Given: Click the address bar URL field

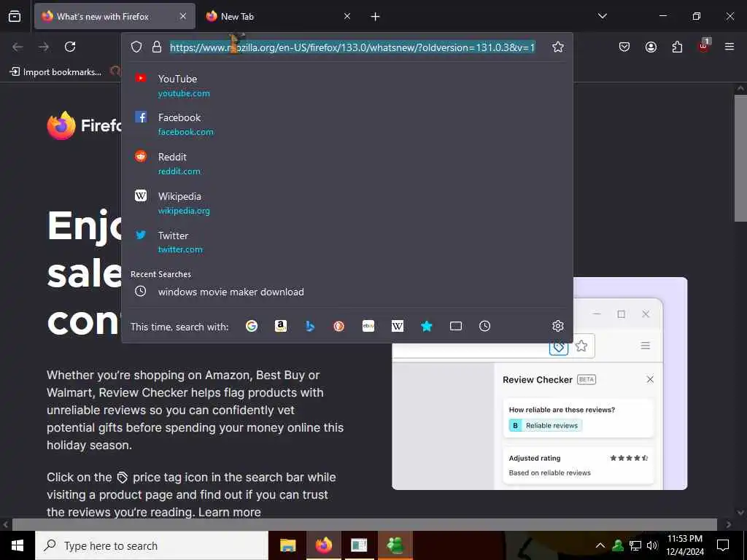Looking at the screenshot, I should (x=352, y=47).
